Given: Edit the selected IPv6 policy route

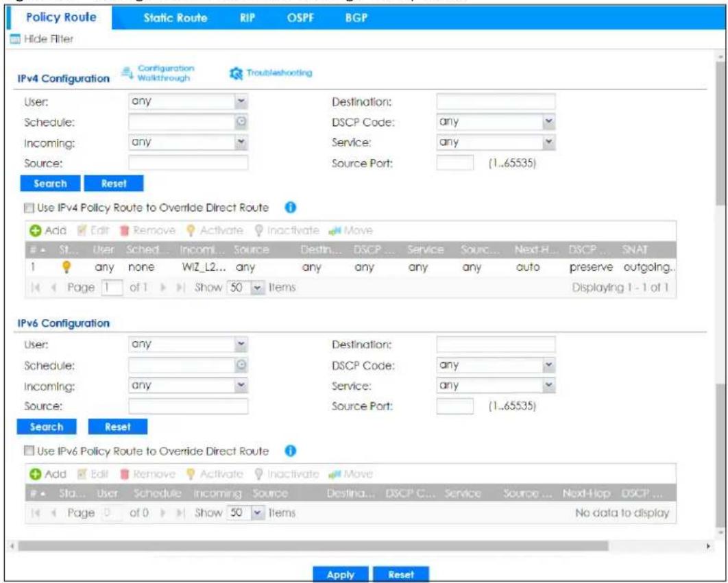Looking at the screenshot, I should click(93, 474).
